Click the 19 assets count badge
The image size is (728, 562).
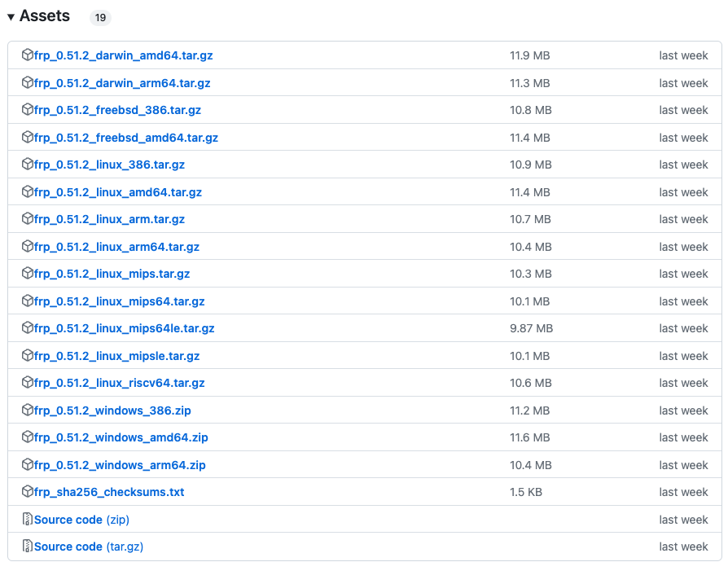(100, 18)
